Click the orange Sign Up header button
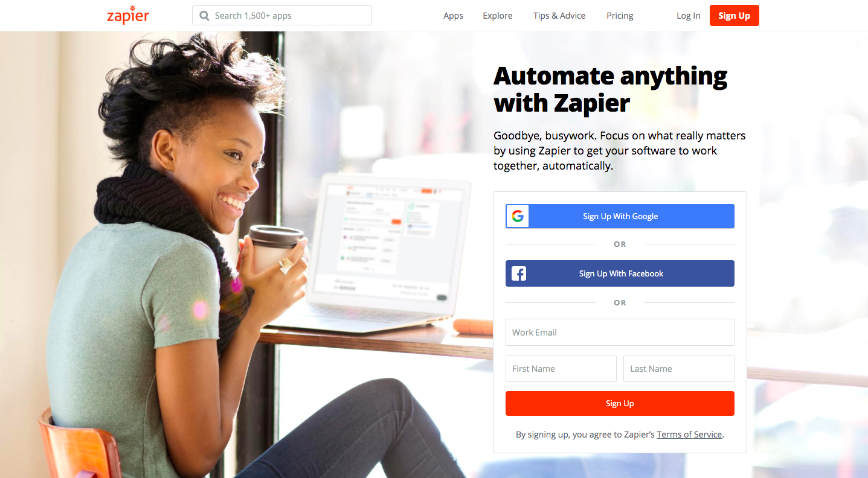The width and height of the screenshot is (868, 478). point(735,16)
